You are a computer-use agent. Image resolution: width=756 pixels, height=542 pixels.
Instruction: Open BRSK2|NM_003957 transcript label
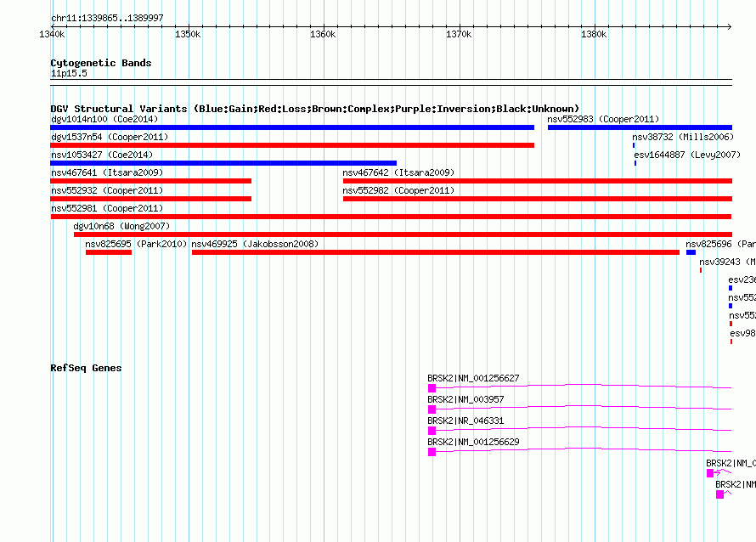465,400
